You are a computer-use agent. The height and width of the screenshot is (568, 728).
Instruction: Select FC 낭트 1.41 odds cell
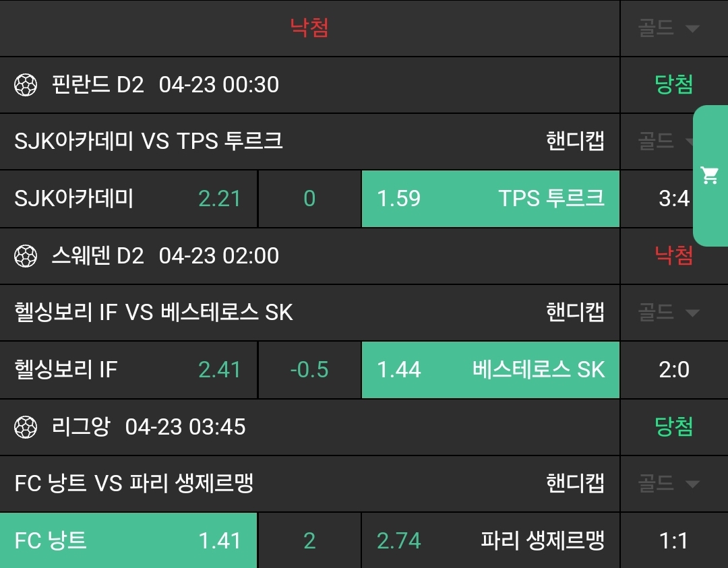point(128,540)
